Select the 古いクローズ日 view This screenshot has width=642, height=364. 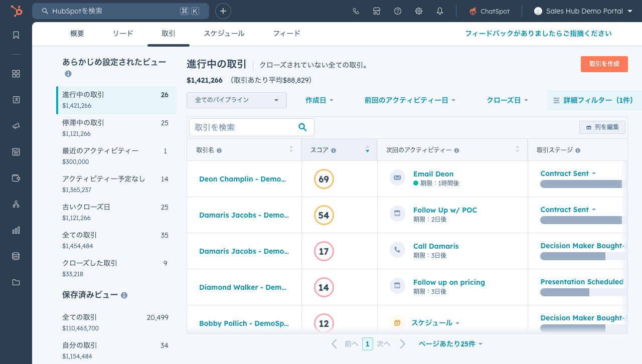(x=116, y=213)
